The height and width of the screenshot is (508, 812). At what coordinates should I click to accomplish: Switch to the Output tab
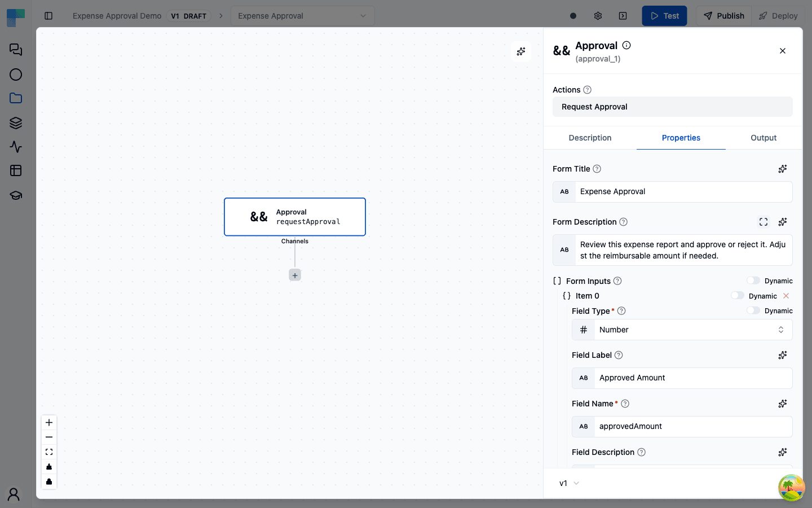(x=764, y=138)
